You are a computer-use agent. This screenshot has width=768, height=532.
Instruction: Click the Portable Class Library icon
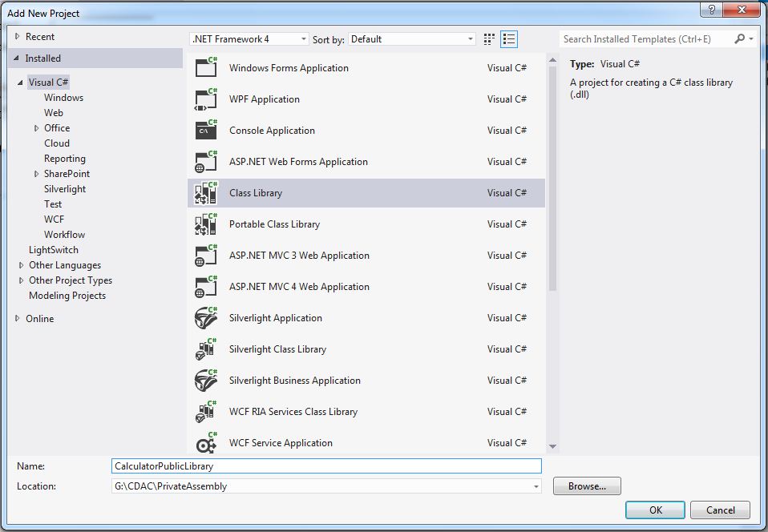[206, 224]
